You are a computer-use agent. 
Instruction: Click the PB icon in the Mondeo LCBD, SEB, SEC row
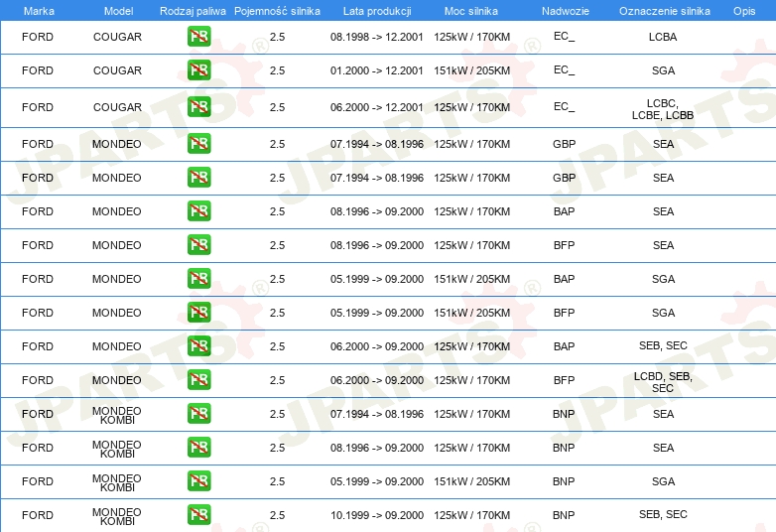coord(198,380)
